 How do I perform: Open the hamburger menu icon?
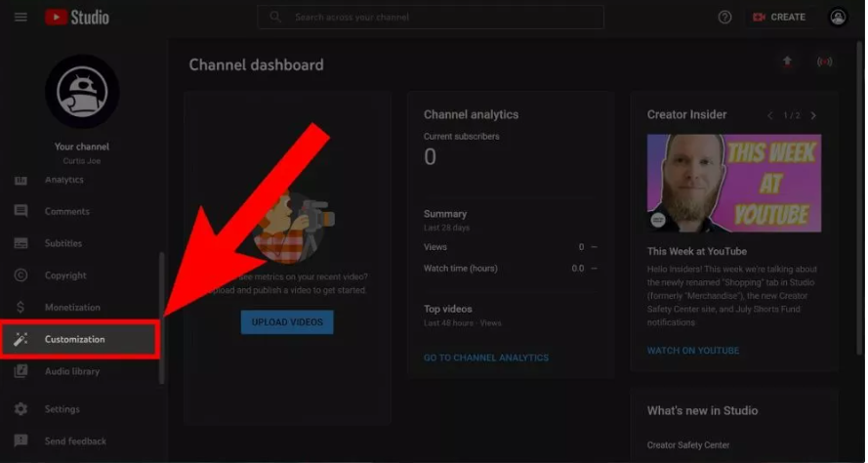(21, 18)
